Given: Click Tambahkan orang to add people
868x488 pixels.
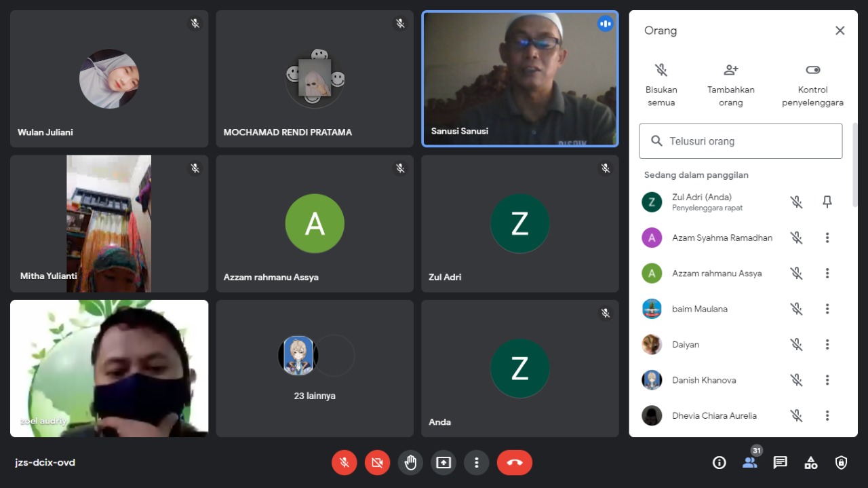Looking at the screenshot, I should (x=730, y=86).
